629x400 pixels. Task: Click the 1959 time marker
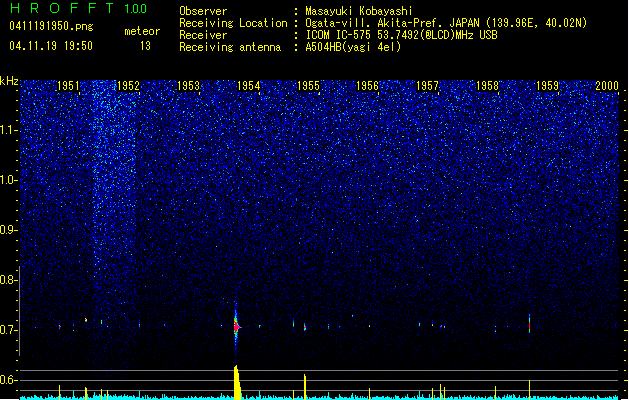[x=547, y=86]
